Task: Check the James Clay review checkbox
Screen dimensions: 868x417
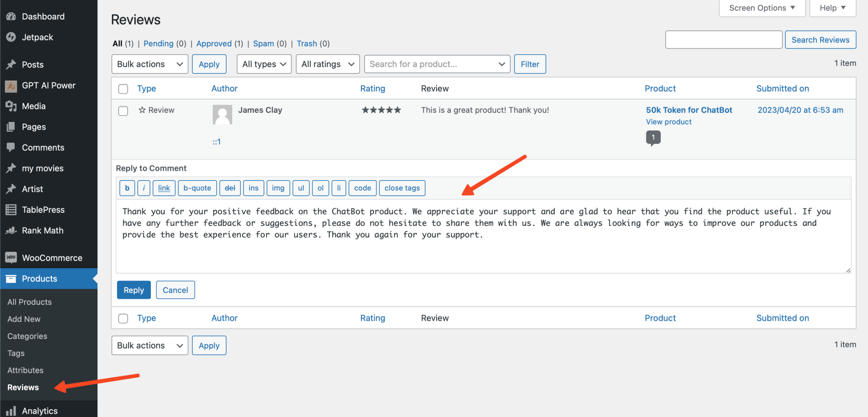Action: tap(123, 111)
